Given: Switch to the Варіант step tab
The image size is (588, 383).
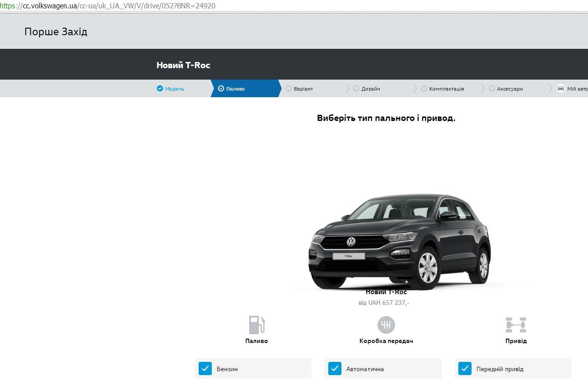Looking at the screenshot, I should pos(303,89).
